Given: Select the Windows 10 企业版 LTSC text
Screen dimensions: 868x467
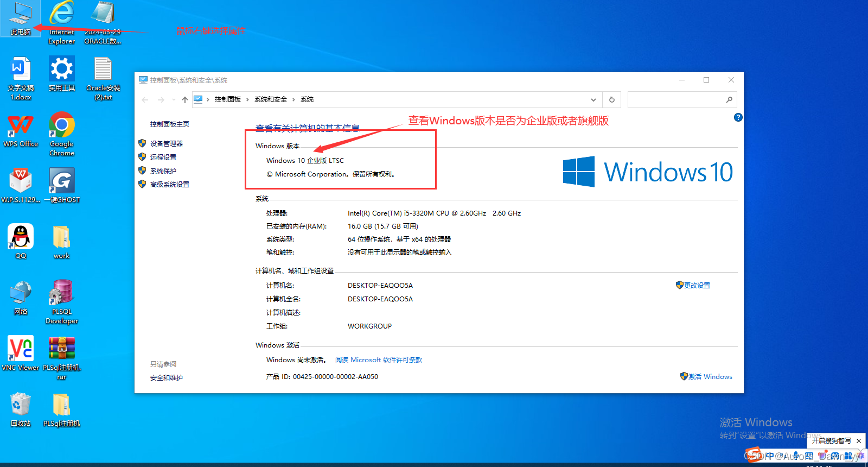Looking at the screenshot, I should click(305, 160).
